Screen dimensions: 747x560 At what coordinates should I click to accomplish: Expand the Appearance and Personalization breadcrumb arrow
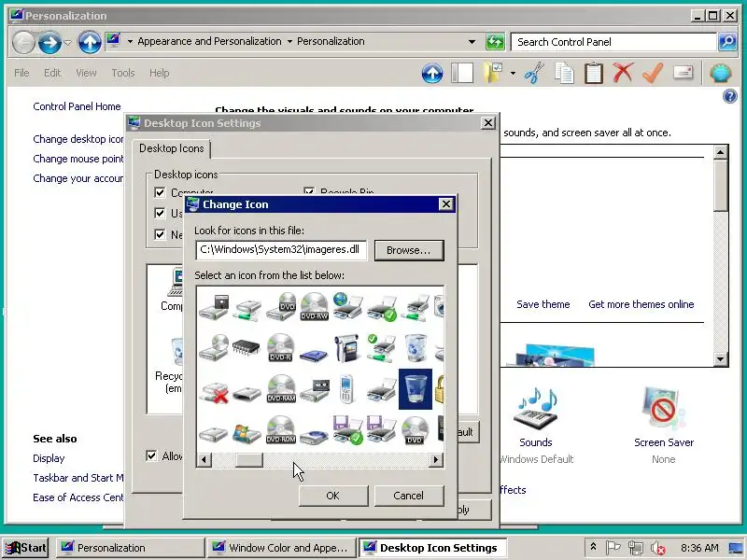[x=289, y=42]
